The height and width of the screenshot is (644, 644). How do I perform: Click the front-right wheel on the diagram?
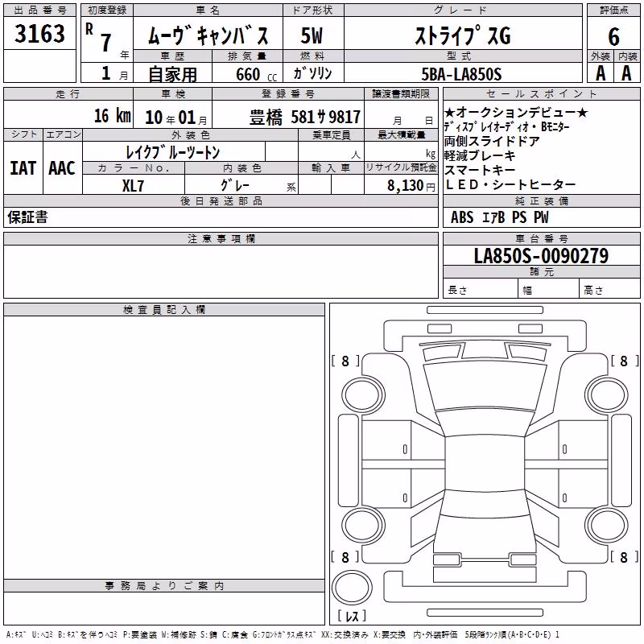coord(607,395)
